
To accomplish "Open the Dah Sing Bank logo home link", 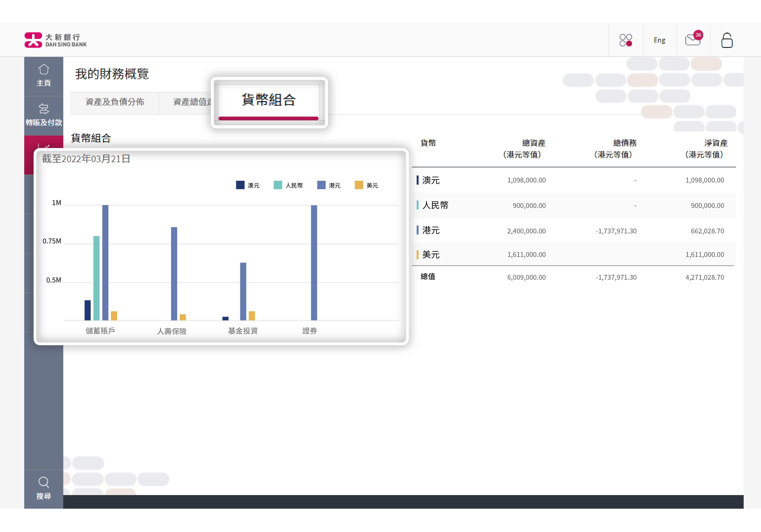I will [55, 40].
